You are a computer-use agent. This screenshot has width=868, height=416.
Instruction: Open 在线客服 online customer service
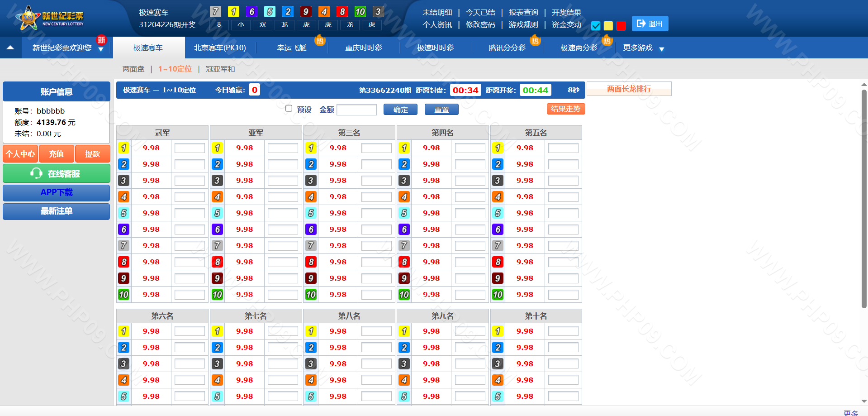57,174
